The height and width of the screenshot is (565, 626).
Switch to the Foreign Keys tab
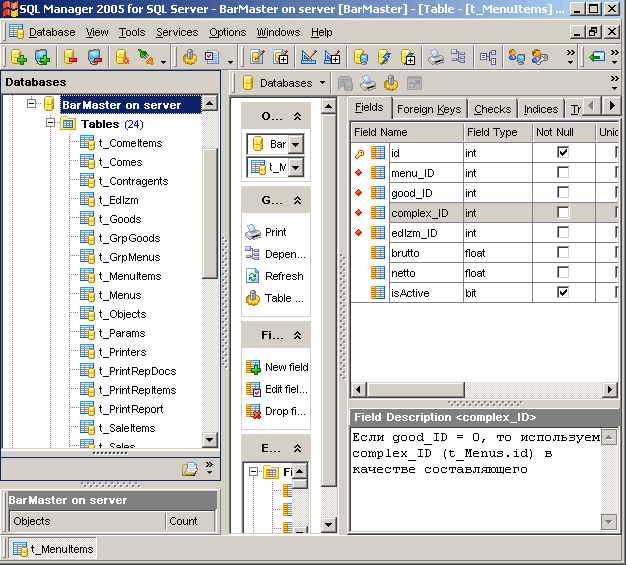click(429, 109)
